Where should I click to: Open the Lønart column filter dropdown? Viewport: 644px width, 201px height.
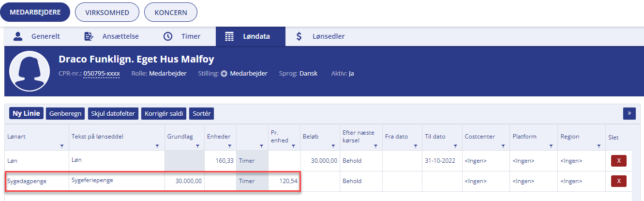[61, 146]
